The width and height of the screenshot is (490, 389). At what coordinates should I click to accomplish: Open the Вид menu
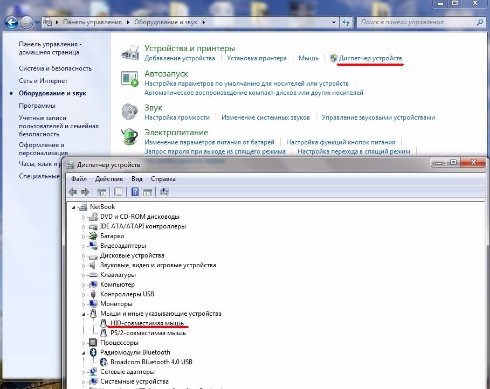point(137,179)
